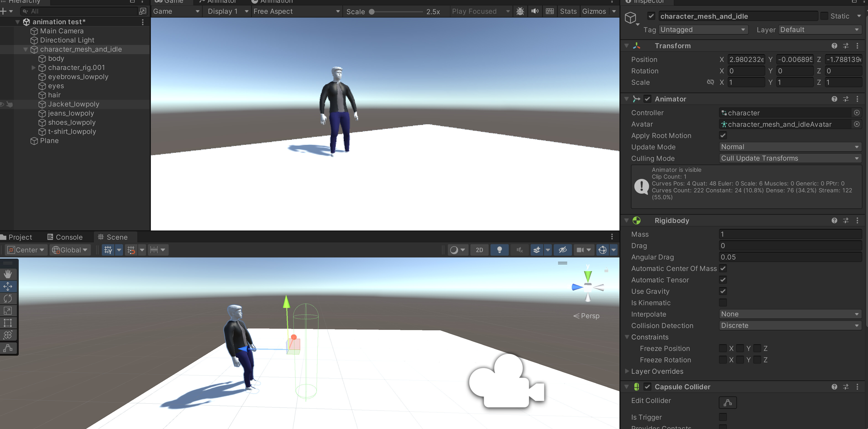
Task: Check Freeze Position X constraint
Action: pyautogui.click(x=723, y=348)
